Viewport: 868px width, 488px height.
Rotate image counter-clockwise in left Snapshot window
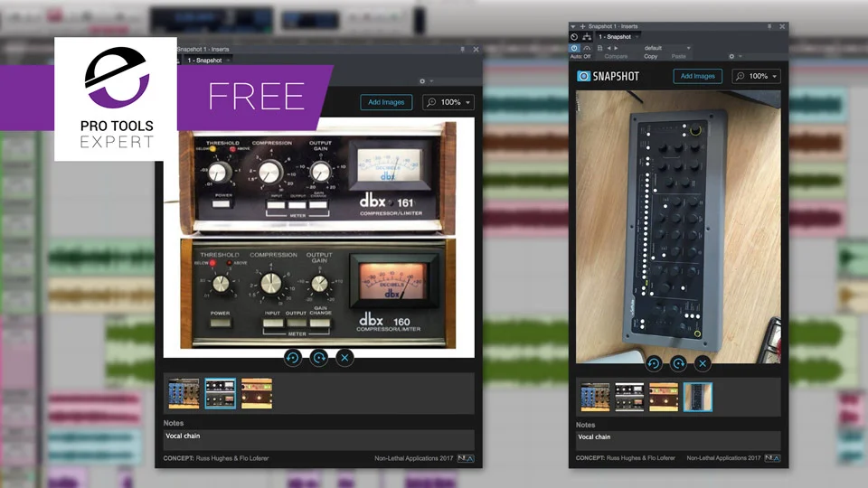(293, 358)
